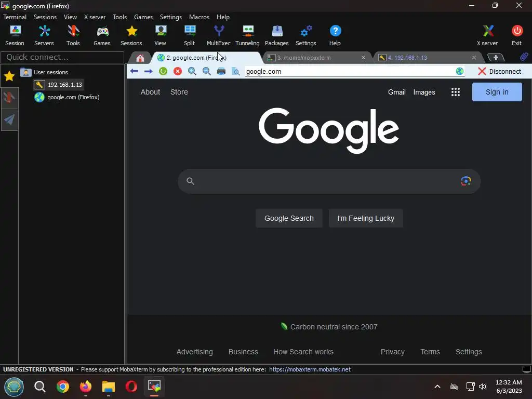Open the How Search works footer link

click(303, 352)
